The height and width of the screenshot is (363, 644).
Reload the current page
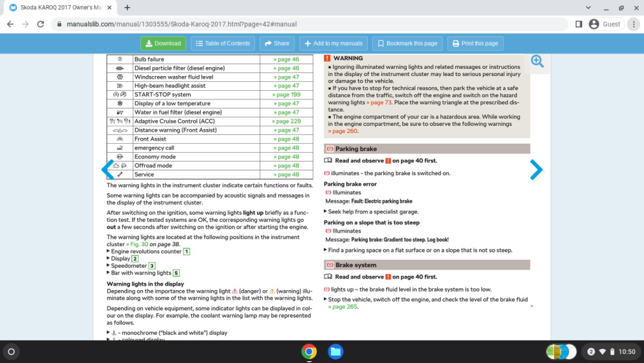click(x=40, y=25)
